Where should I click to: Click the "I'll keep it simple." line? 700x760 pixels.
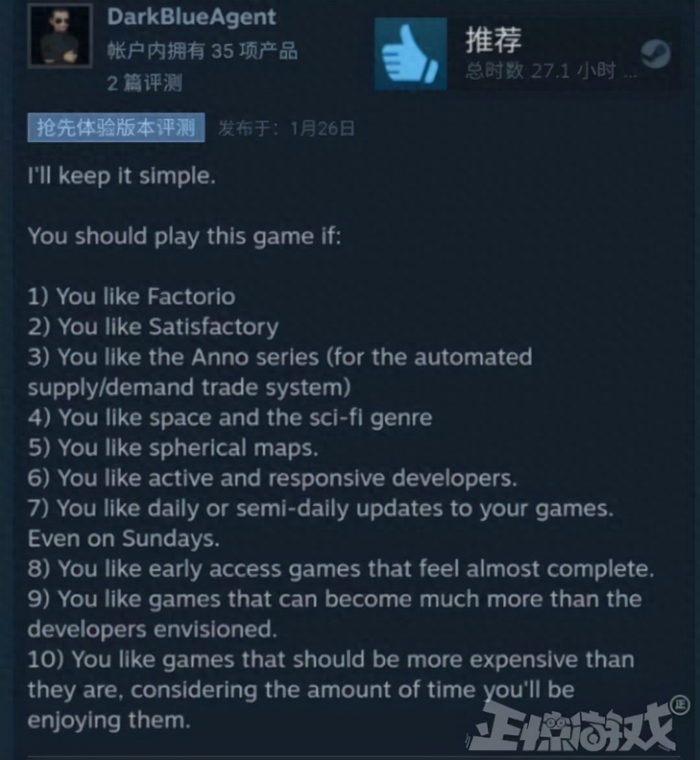click(122, 176)
